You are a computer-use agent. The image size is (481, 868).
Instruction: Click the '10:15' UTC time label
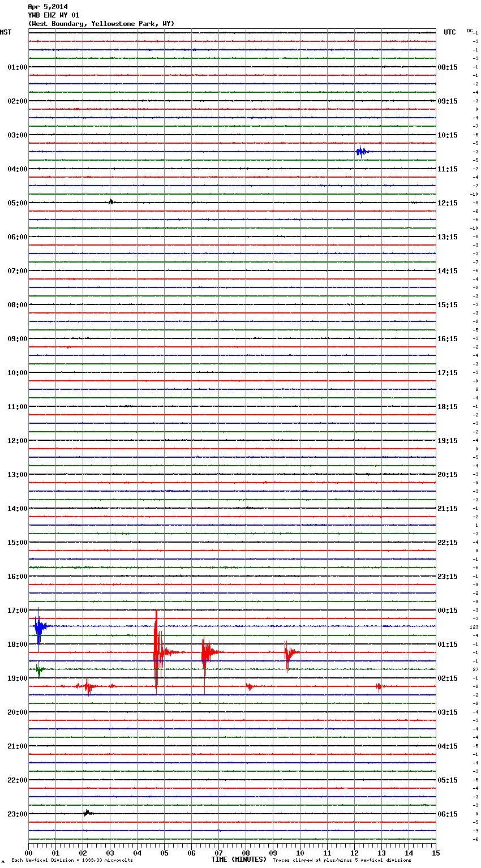click(x=448, y=135)
